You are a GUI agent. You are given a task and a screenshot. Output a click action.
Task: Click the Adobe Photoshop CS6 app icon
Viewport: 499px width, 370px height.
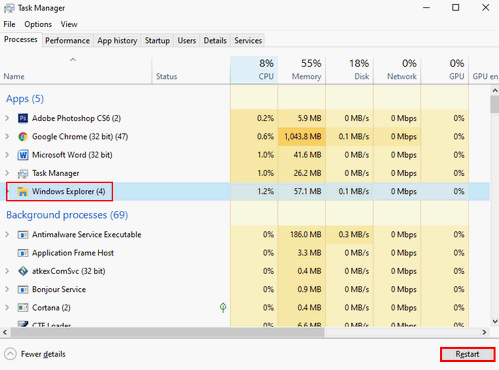click(x=23, y=118)
